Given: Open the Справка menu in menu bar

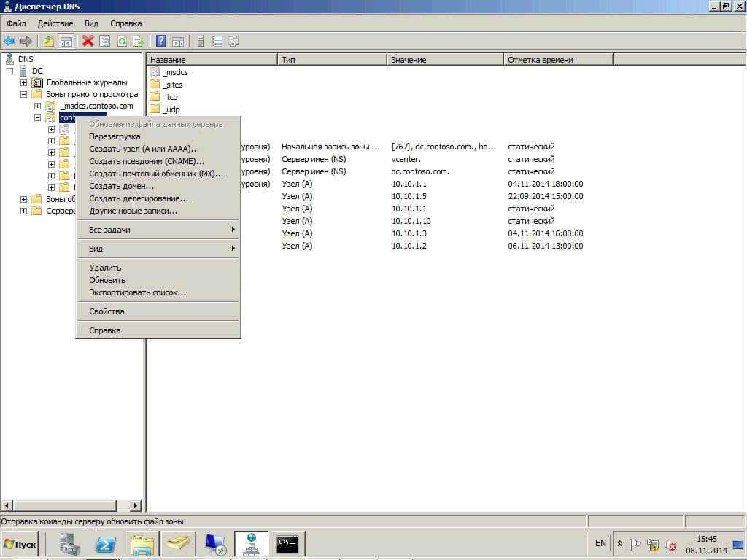Looking at the screenshot, I should 125,23.
